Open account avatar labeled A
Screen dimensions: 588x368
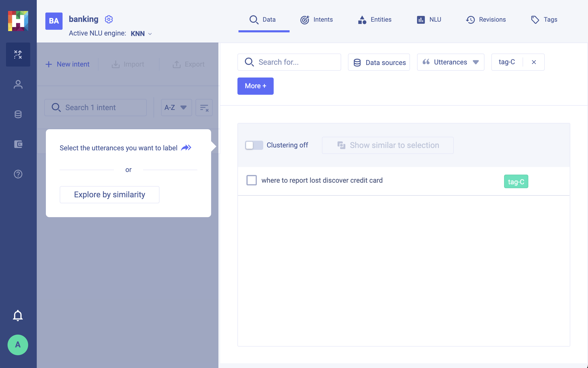click(x=18, y=345)
